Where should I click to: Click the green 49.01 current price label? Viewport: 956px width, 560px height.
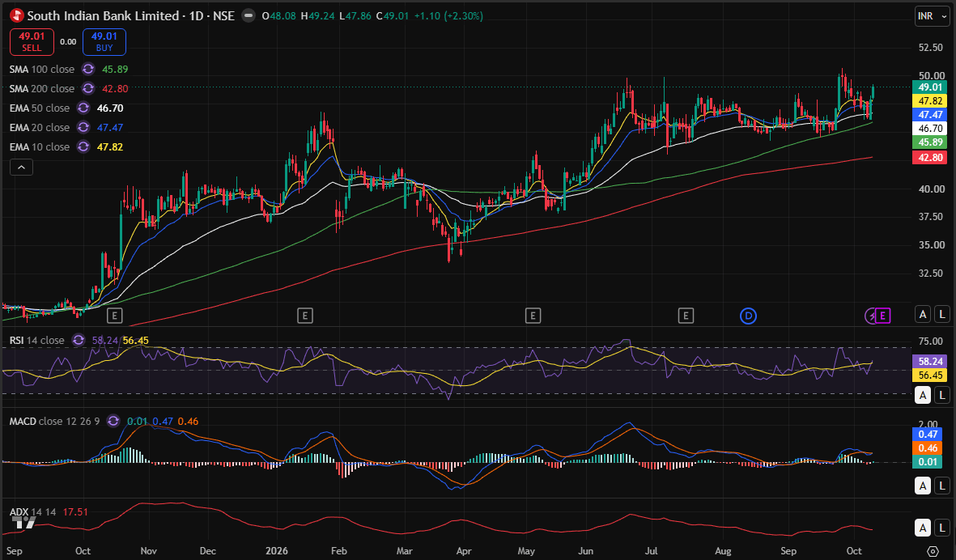click(x=930, y=87)
